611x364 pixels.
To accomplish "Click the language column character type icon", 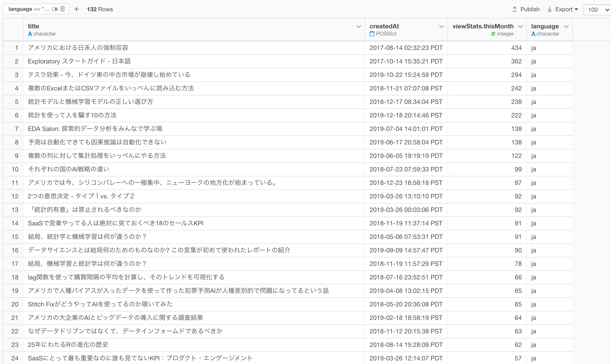I will pyautogui.click(x=533, y=34).
